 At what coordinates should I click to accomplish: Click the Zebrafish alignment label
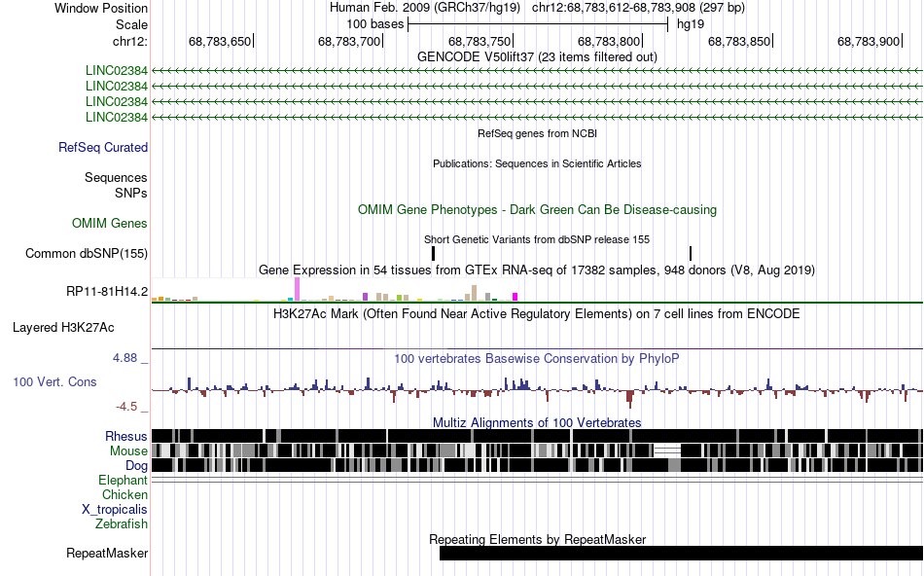(x=122, y=523)
